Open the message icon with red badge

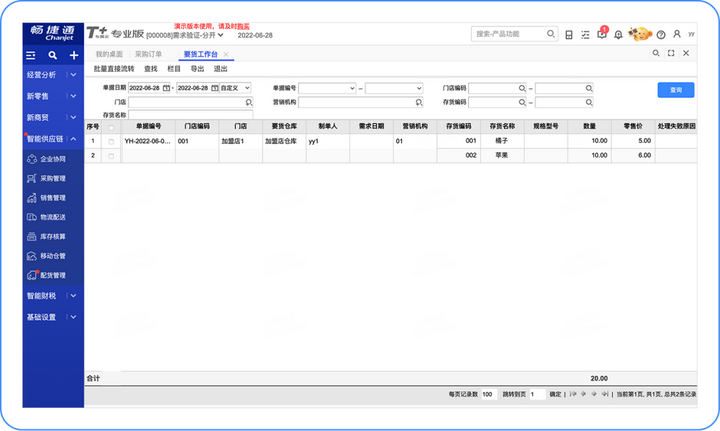click(x=602, y=34)
